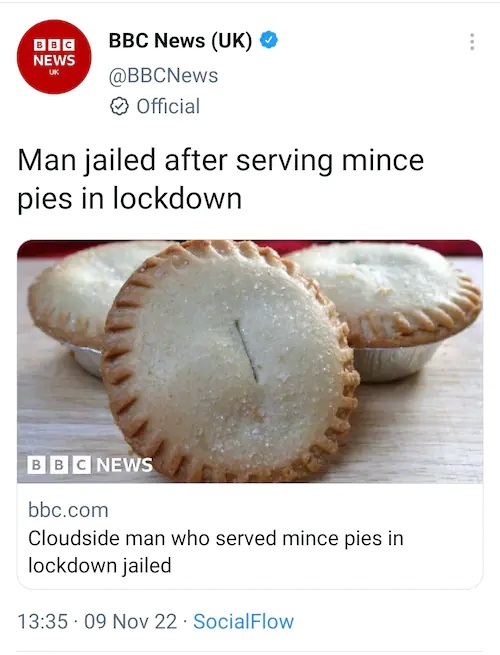Click the link card's bottom caption area

pyautogui.click(x=250, y=536)
